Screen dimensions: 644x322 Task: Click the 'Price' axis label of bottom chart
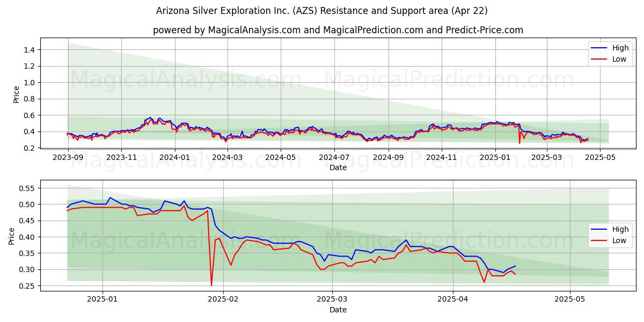coord(12,236)
